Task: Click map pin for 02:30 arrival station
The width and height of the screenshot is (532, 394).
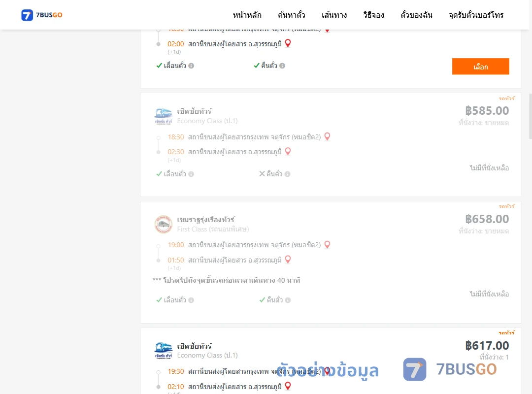Action: [288, 151]
